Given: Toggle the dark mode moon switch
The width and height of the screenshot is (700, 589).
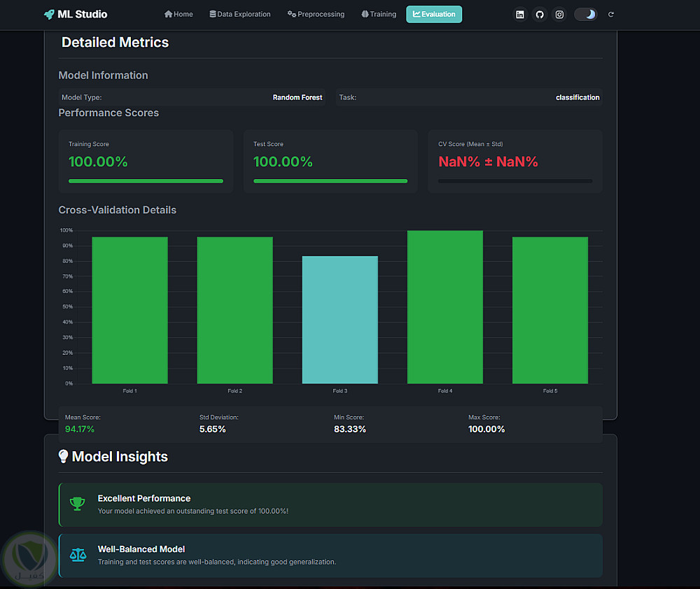Looking at the screenshot, I should tap(585, 14).
